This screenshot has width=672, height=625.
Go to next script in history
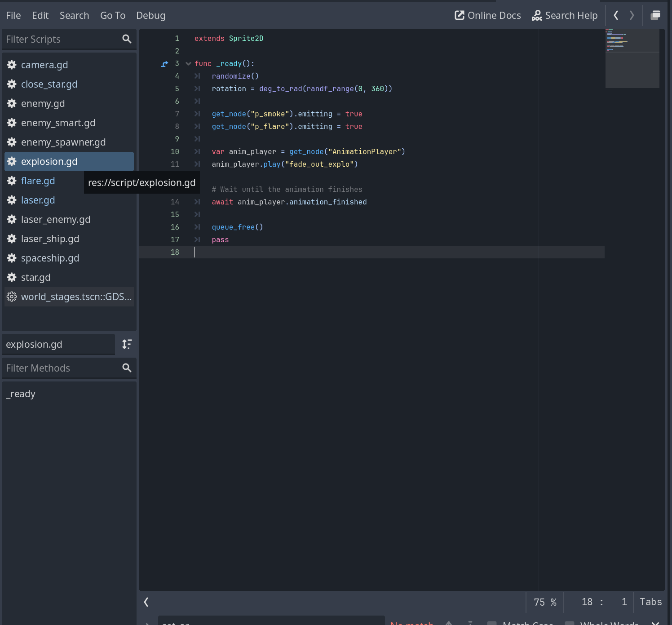(632, 15)
